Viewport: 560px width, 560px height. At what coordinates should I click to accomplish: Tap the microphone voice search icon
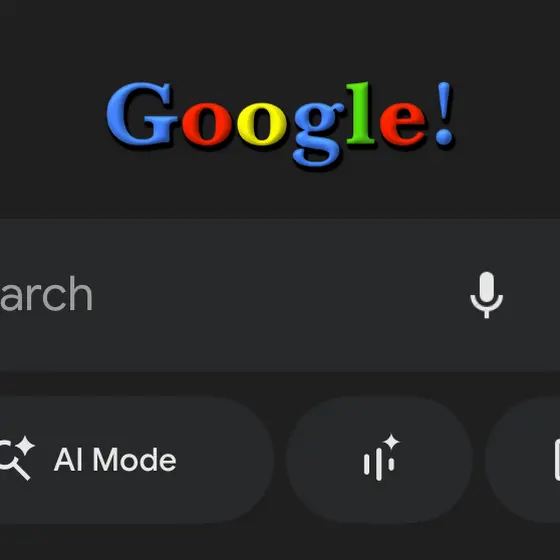pyautogui.click(x=486, y=295)
